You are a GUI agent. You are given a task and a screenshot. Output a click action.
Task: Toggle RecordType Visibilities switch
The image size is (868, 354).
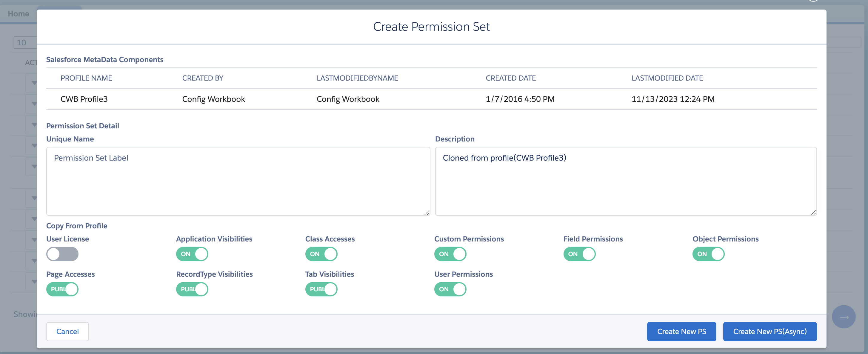tap(192, 289)
